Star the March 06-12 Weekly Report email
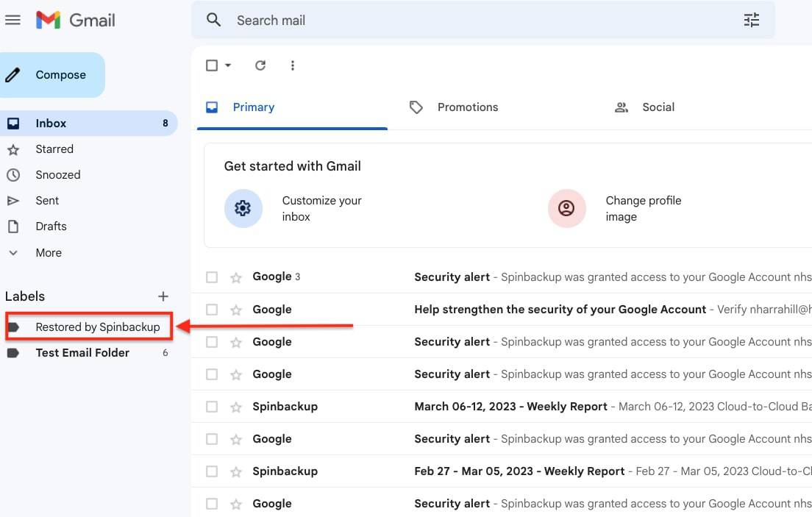Image resolution: width=812 pixels, height=517 pixels. pyautogui.click(x=236, y=407)
